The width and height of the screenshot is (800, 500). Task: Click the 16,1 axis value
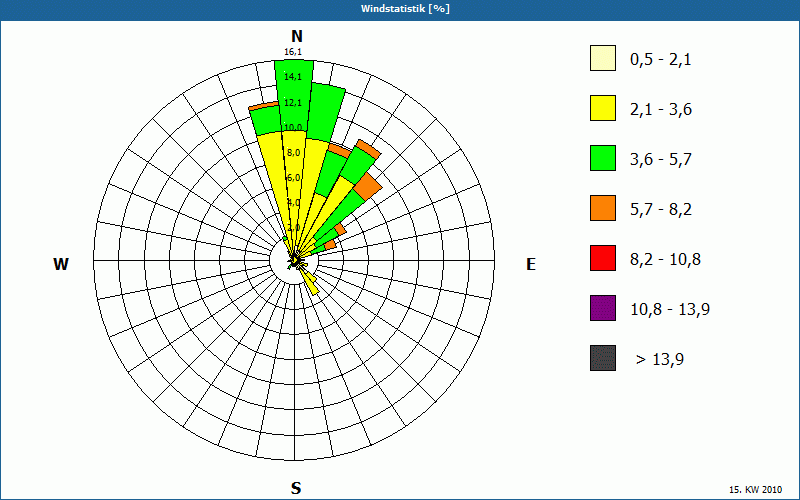293,52
